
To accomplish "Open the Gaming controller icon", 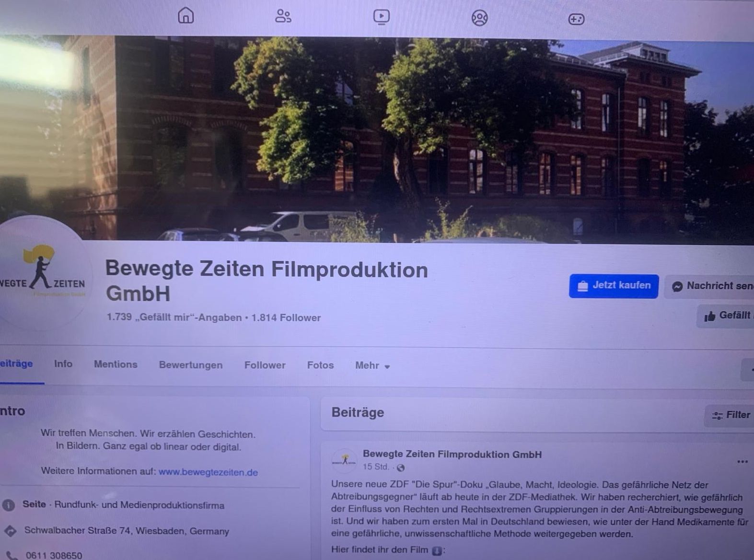I will point(576,19).
